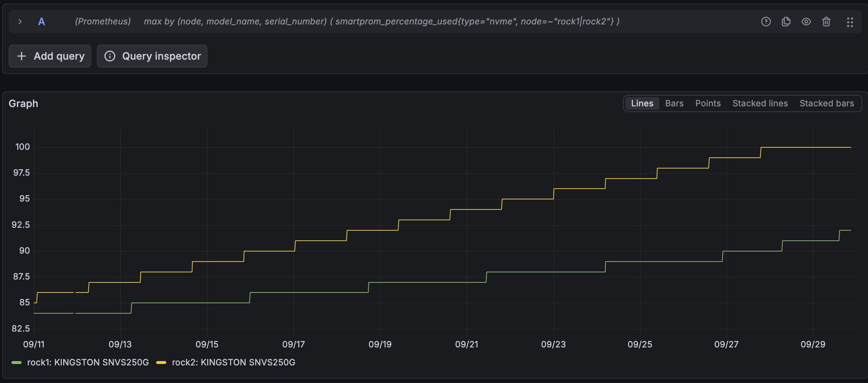Select Stacked lines graph style

point(760,103)
